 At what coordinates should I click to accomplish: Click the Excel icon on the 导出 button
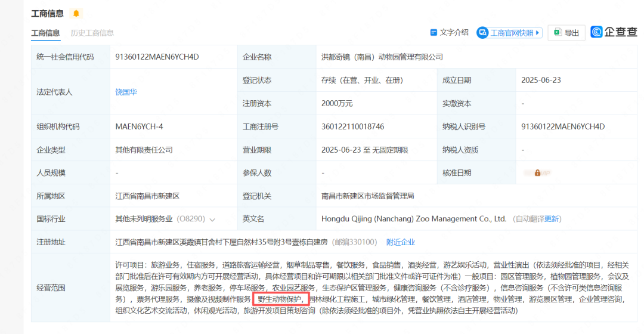pyautogui.click(x=558, y=32)
